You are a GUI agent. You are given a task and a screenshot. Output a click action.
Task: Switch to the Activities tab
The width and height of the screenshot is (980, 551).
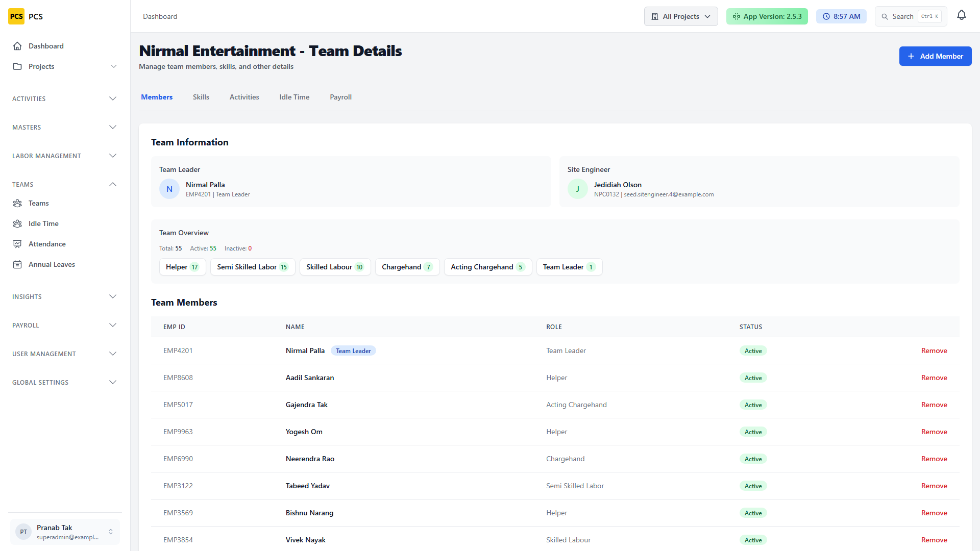pyautogui.click(x=244, y=97)
